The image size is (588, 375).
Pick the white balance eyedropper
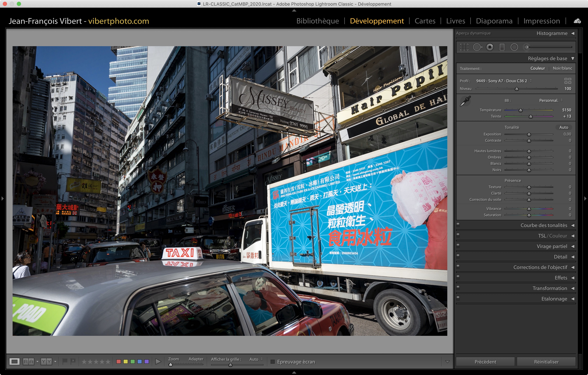tap(465, 101)
